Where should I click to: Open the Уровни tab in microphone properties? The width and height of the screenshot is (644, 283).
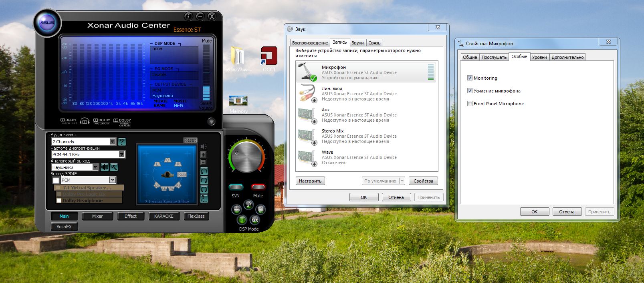click(x=539, y=57)
